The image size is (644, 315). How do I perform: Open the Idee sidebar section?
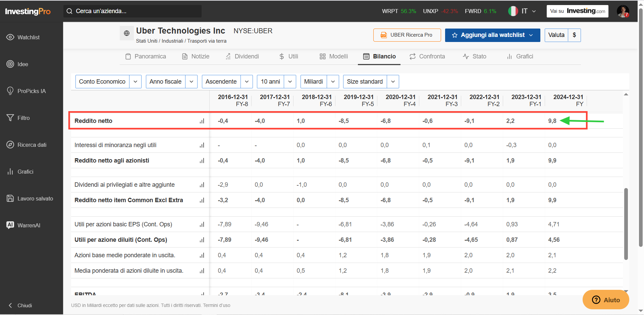(x=17, y=64)
